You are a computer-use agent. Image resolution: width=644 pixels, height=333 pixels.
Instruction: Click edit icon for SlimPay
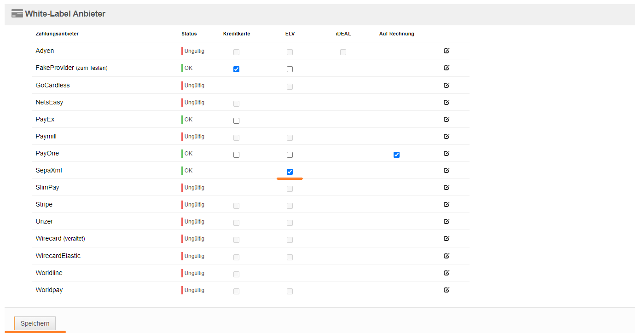446,187
